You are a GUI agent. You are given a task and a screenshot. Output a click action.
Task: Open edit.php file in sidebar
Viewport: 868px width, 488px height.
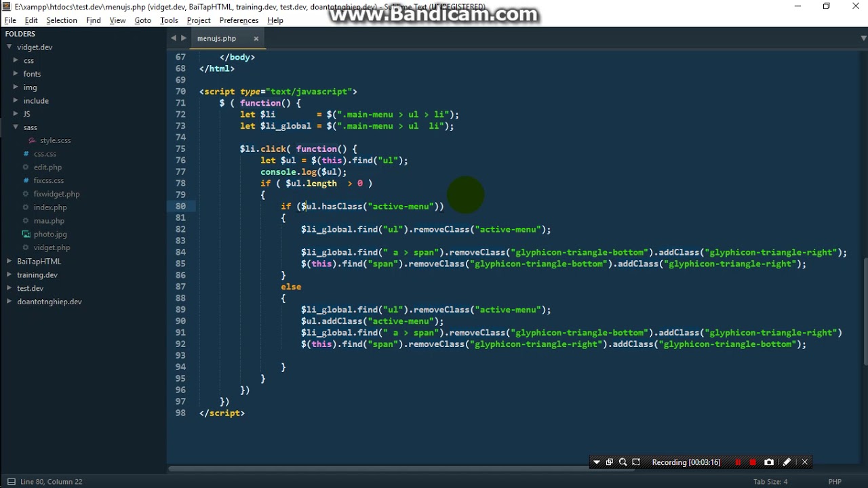(47, 167)
